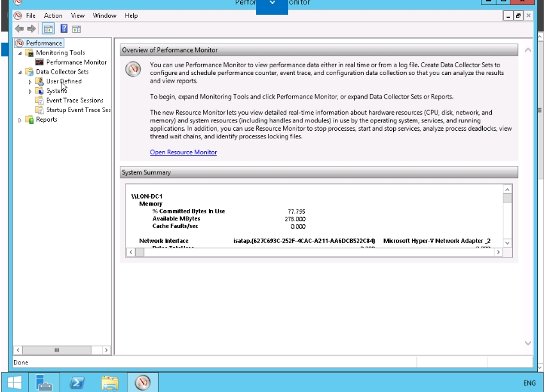Launch PowerShell from the taskbar

click(77, 383)
